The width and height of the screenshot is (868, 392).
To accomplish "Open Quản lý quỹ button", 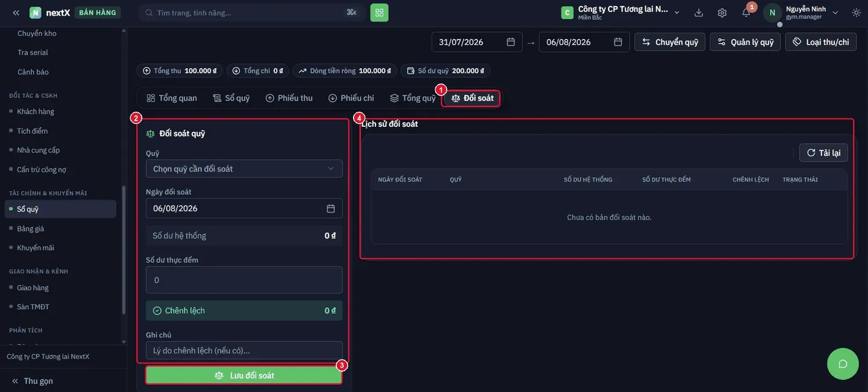I will click(745, 42).
